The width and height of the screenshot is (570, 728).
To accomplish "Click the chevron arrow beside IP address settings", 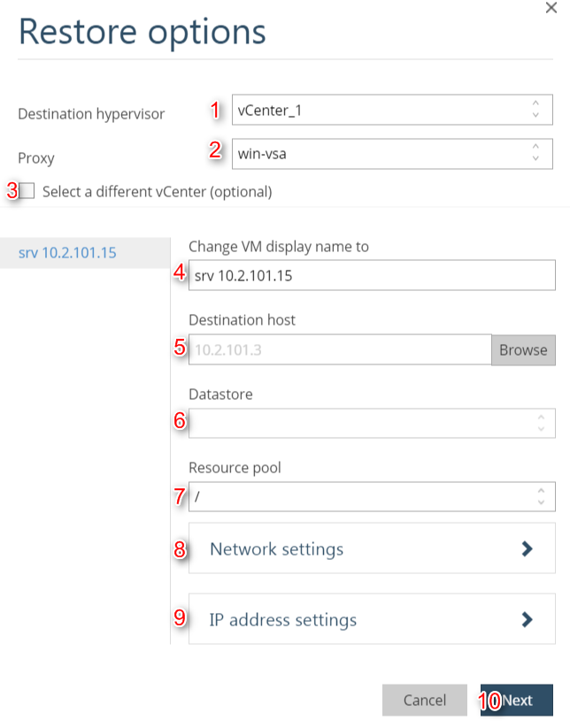I will [528, 619].
